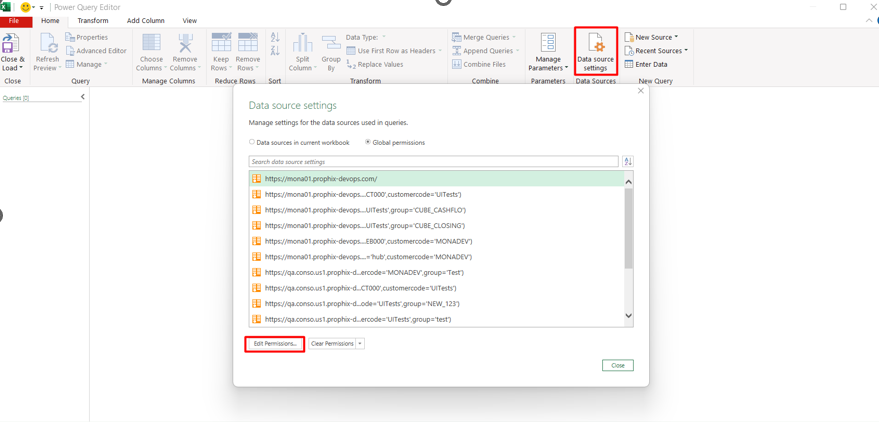Switch to the Add Column tab

146,21
